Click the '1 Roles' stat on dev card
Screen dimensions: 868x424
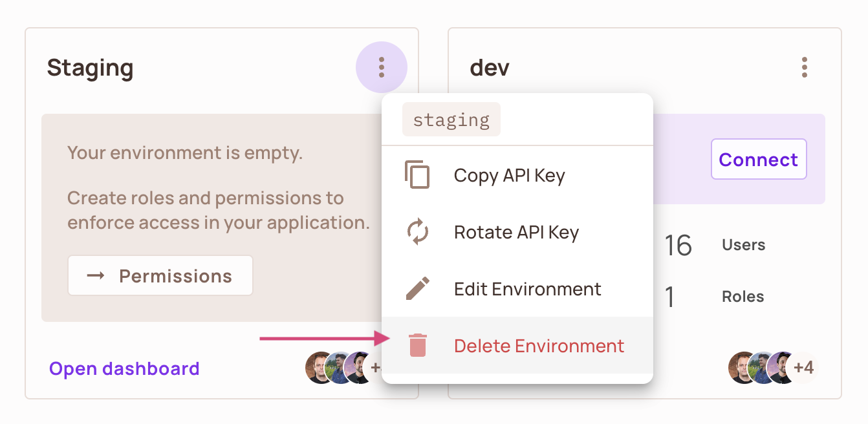[705, 297]
